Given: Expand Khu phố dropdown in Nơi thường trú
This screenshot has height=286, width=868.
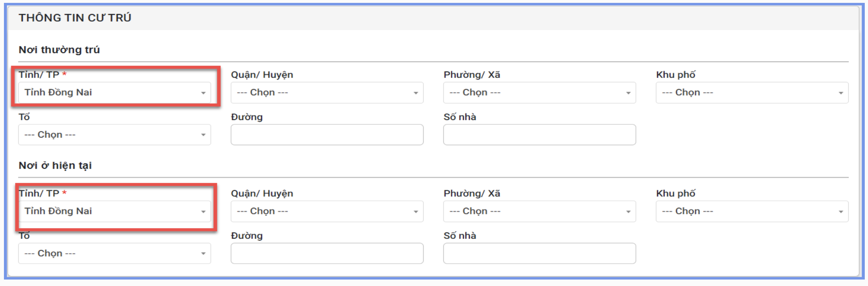Looking at the screenshot, I should click(x=752, y=93).
